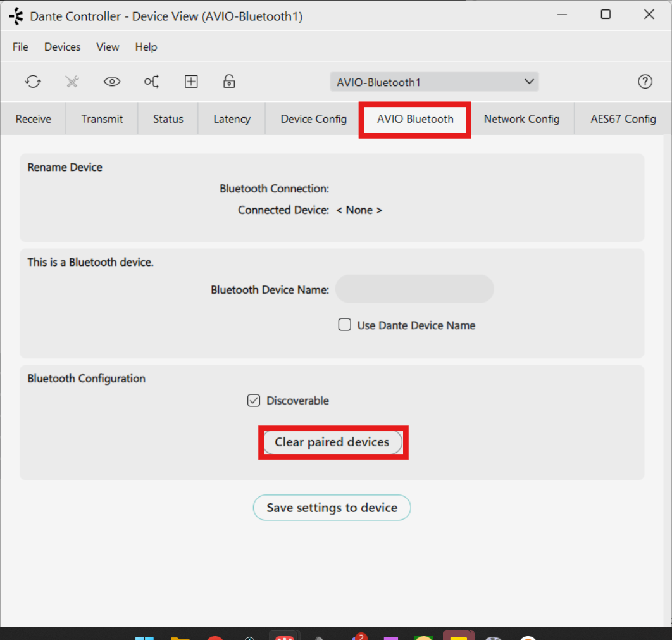Click the refresh arrows toolbar icon
Viewport: 672px width, 640px height.
pos(33,82)
